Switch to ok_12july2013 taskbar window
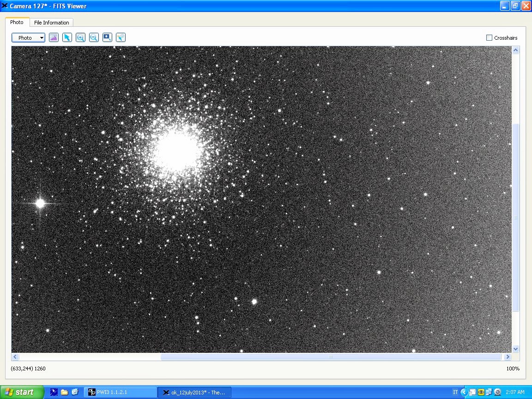This screenshot has height=399, width=532. [194, 393]
